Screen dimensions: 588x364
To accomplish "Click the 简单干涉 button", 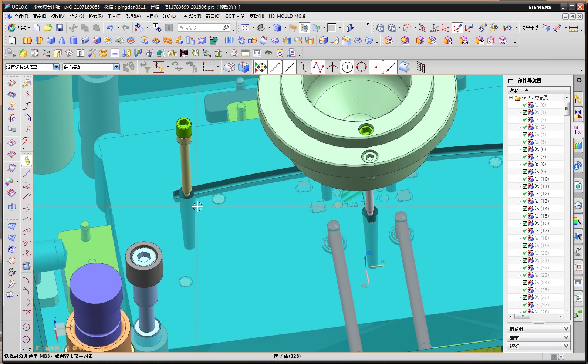I will pyautogui.click(x=530, y=28).
